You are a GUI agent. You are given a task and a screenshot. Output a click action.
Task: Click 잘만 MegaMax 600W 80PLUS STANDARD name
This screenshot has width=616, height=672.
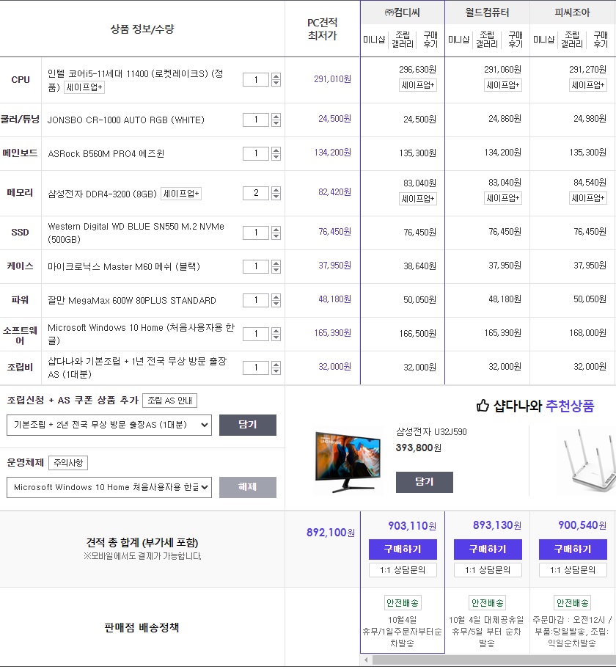pyautogui.click(x=132, y=301)
